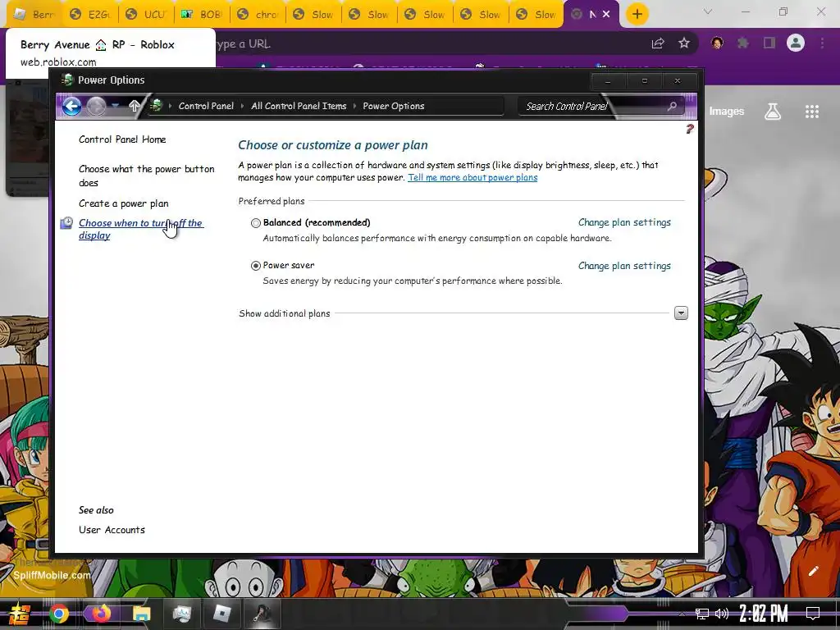
Task: Open Chrome tab search chevron
Action: 708,11
